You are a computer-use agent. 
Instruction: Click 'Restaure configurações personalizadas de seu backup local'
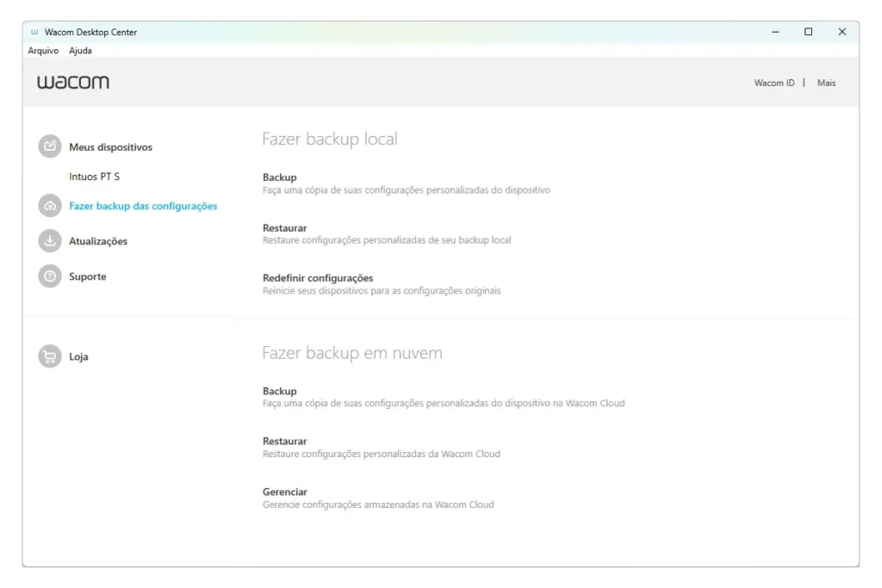point(387,240)
